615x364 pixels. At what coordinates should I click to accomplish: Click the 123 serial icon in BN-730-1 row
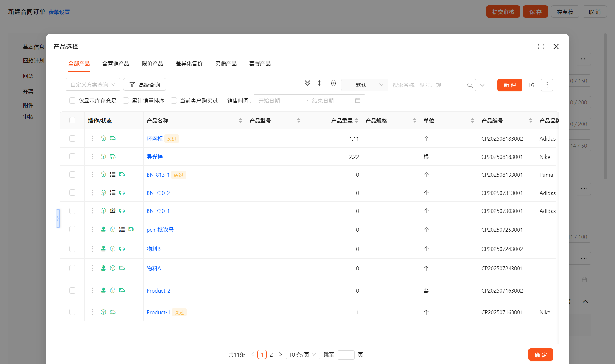[113, 211]
